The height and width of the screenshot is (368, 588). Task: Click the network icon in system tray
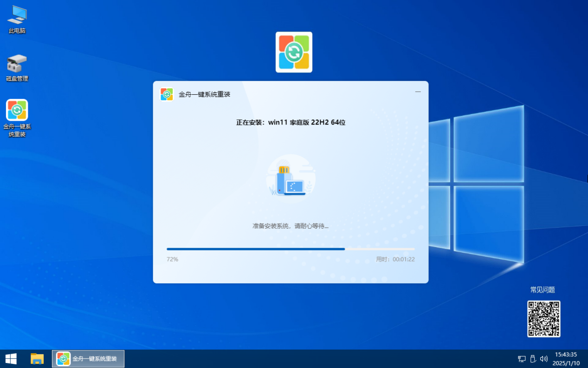[x=522, y=359]
